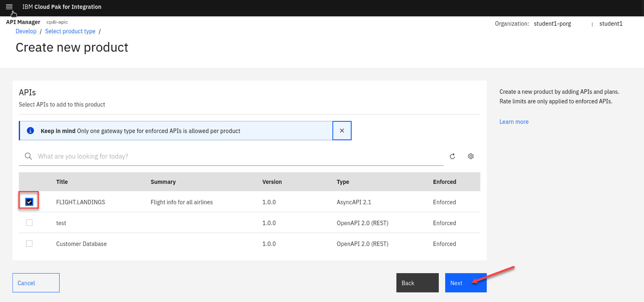Open the hamburger navigation menu
Viewport: 644px width, 302px height.
[9, 7]
